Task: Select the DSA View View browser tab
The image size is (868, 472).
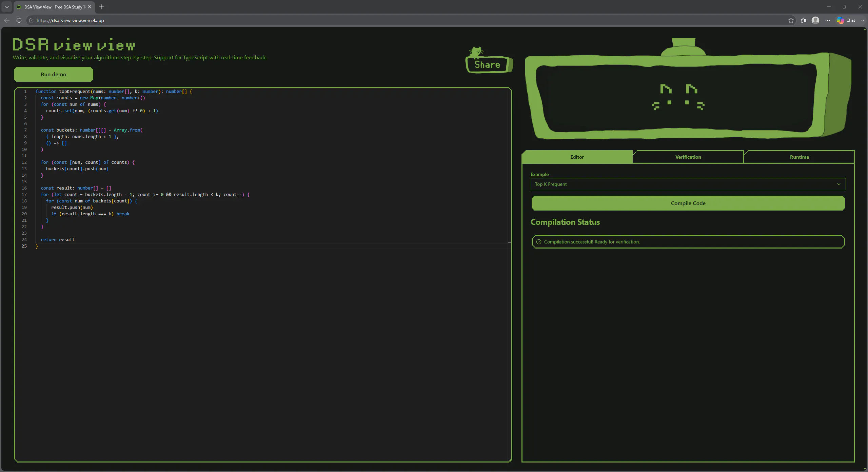Action: pyautogui.click(x=54, y=7)
